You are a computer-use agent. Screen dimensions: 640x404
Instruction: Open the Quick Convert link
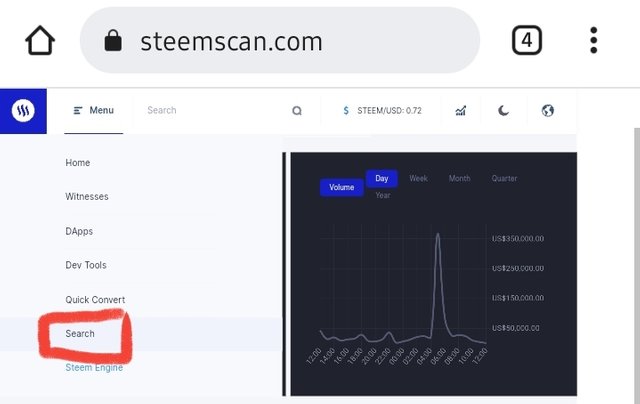coord(95,300)
